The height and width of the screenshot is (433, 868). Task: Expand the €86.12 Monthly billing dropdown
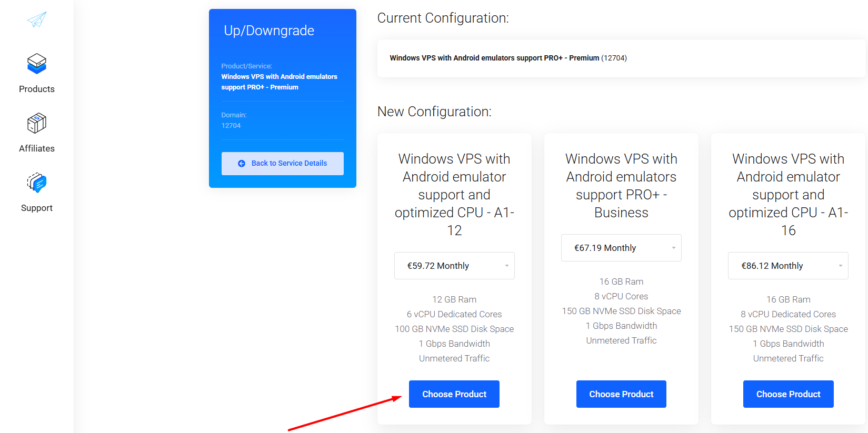[788, 266]
